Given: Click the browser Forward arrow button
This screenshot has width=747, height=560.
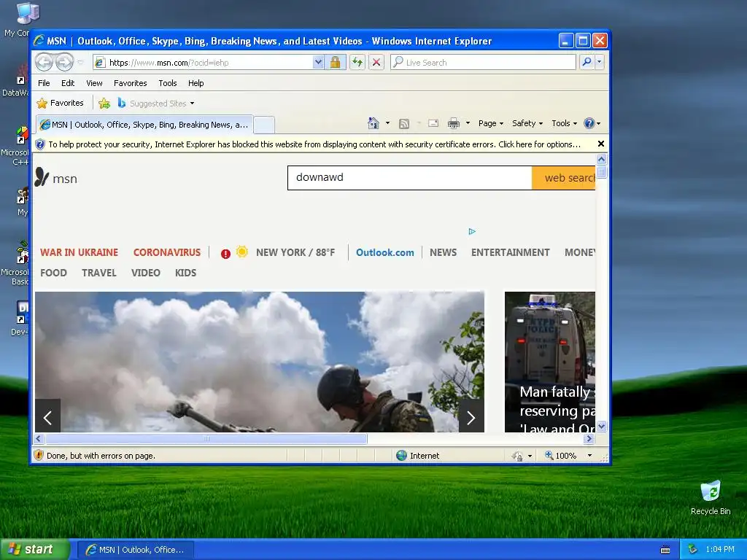Looking at the screenshot, I should (x=64, y=62).
